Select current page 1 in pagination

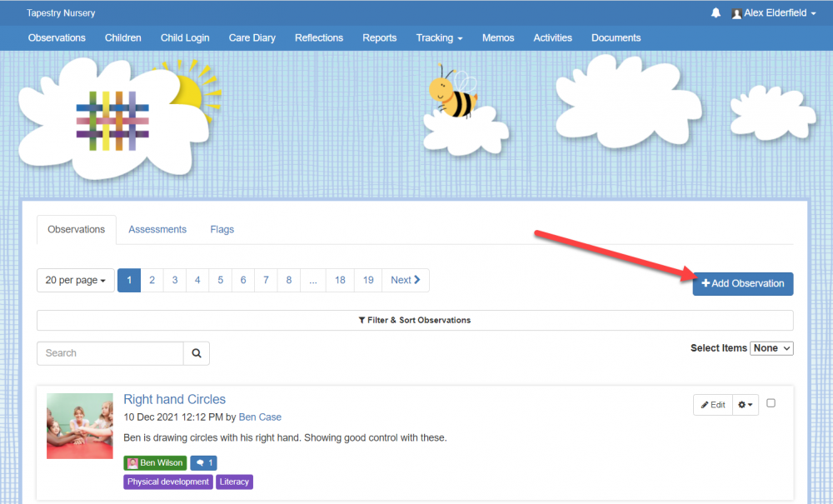click(x=129, y=280)
